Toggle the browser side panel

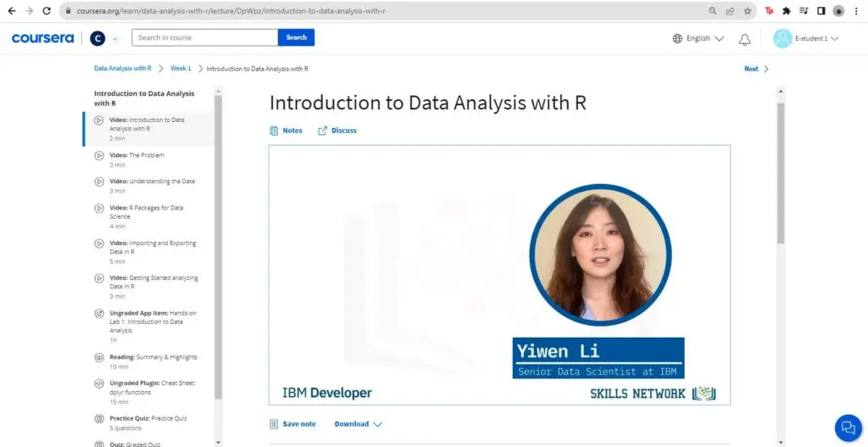point(821,10)
